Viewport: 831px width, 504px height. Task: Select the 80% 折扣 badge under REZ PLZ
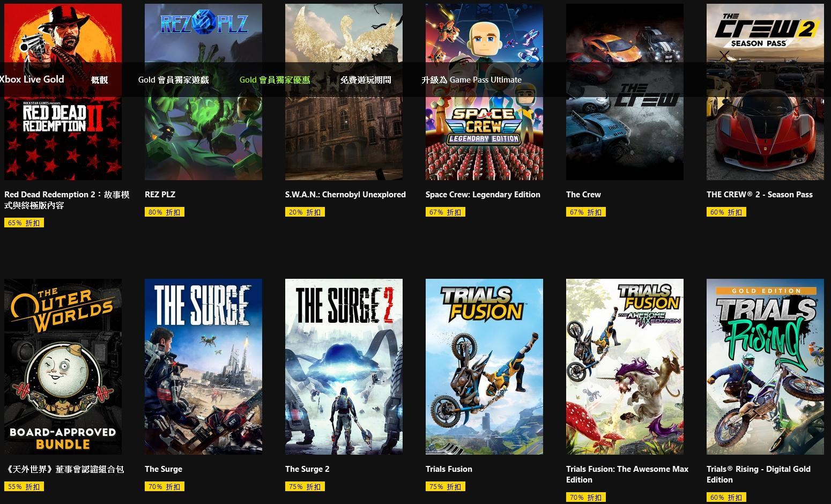coord(165,212)
